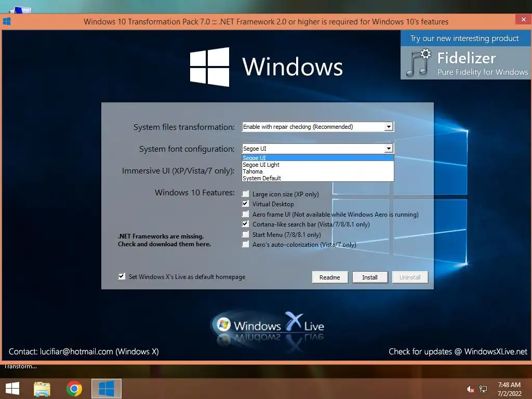Click the Windows 10 Features label
The width and height of the screenshot is (532, 399).
(194, 192)
